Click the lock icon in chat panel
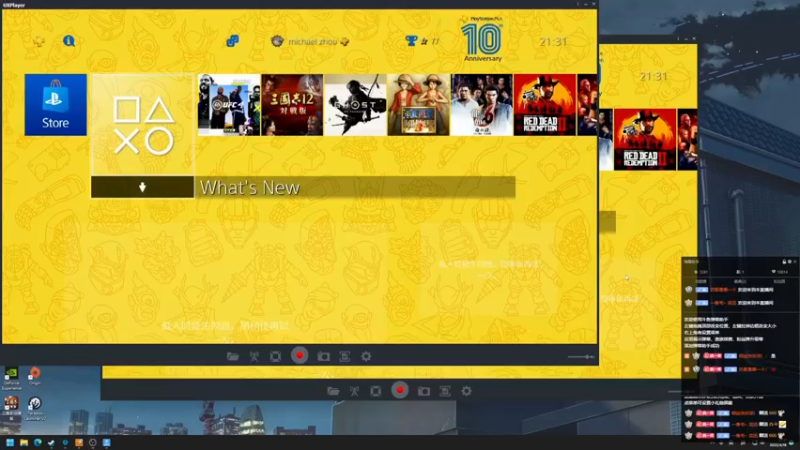Viewport: 800px width, 450px height. (x=784, y=262)
